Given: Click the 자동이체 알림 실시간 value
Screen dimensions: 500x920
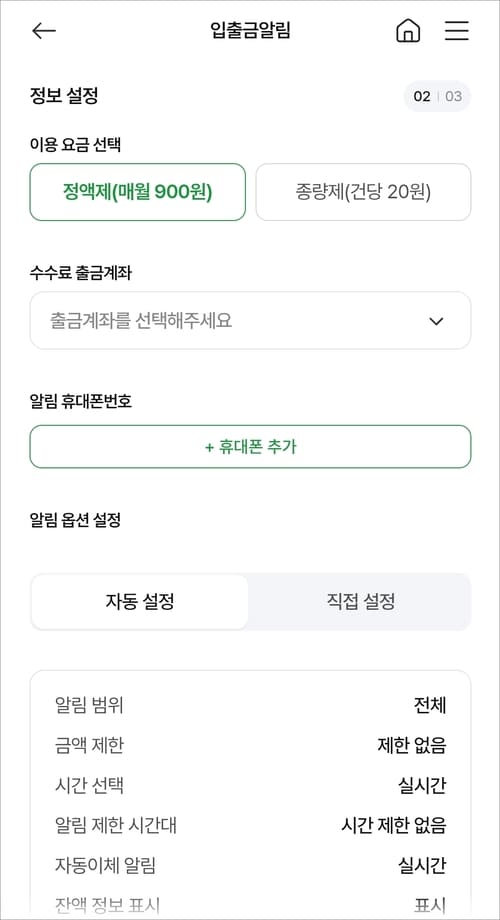Looking at the screenshot, I should pos(422,865).
